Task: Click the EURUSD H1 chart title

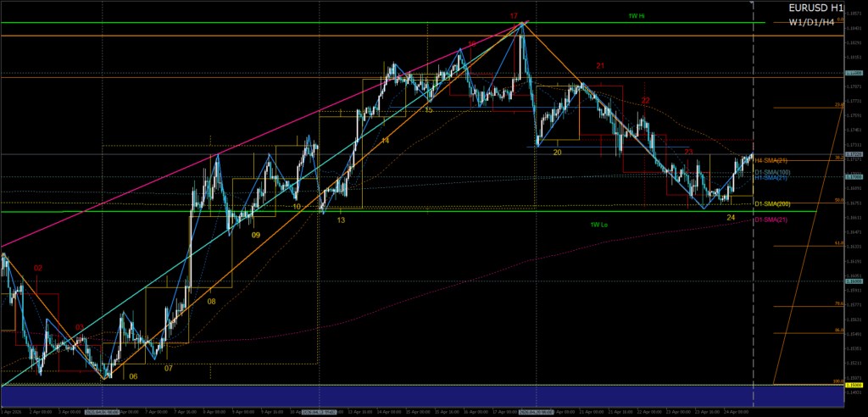Action: (814, 8)
